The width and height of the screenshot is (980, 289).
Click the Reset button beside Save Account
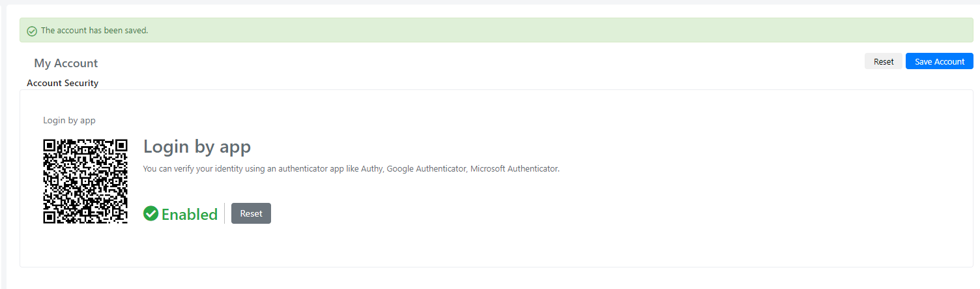point(884,61)
